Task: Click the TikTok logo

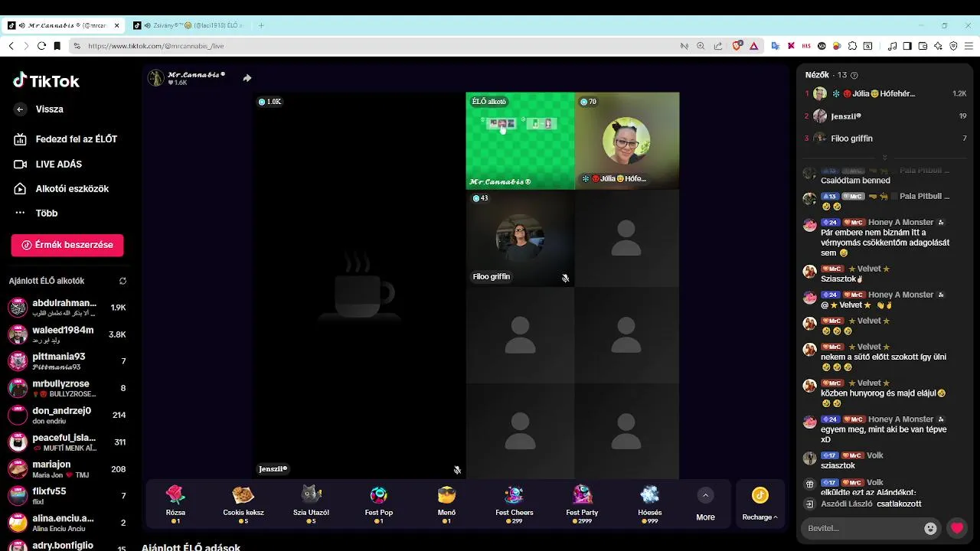Action: tap(46, 81)
